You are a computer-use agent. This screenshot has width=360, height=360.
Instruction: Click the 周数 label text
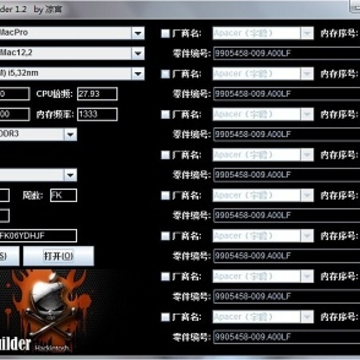[x=33, y=196]
